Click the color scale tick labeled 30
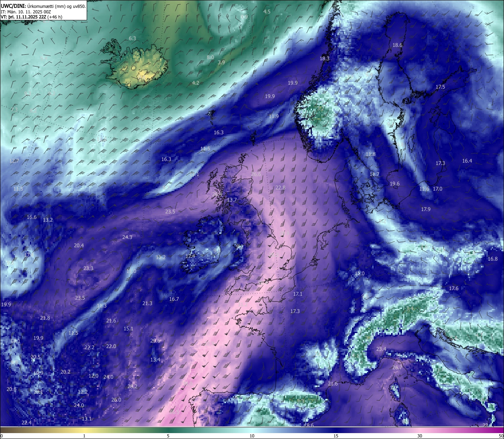The height and width of the screenshot is (439, 504). (x=420, y=436)
